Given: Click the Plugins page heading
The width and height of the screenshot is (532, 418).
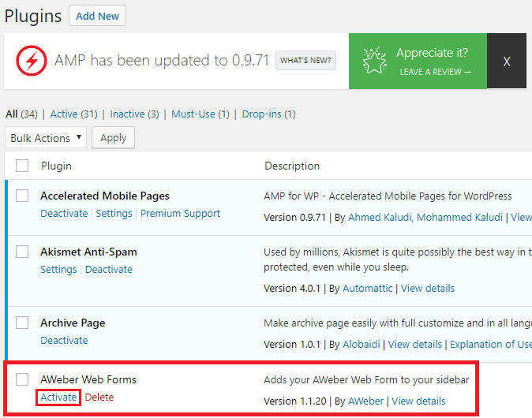Looking at the screenshot, I should coord(33,16).
